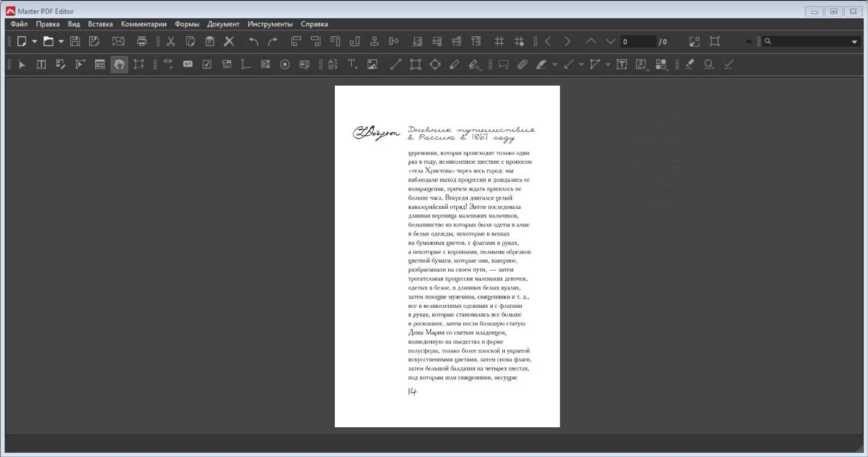Align objects top icon
This screenshot has width=868, height=457.
(x=335, y=41)
